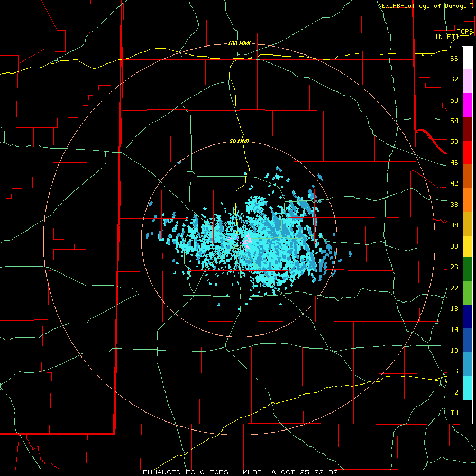Click the dark orange swatch between 42 and 46

(x=467, y=176)
